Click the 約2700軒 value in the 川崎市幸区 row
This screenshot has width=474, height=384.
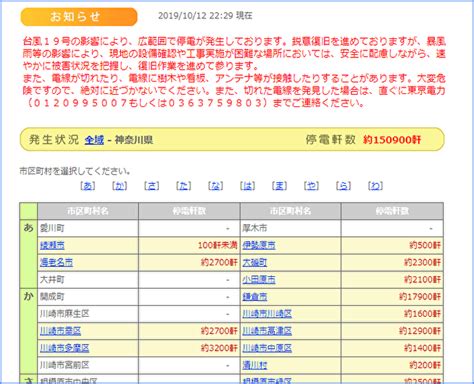(x=219, y=331)
